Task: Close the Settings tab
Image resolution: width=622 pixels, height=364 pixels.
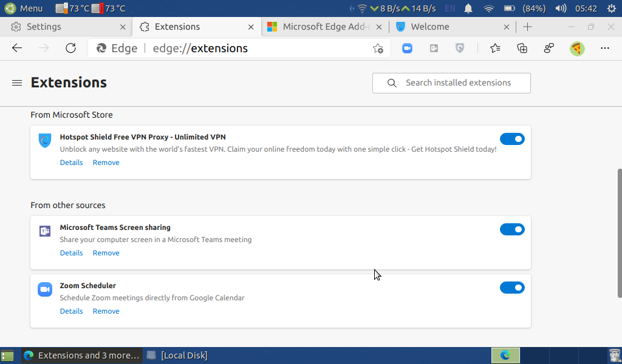Action: click(x=123, y=27)
